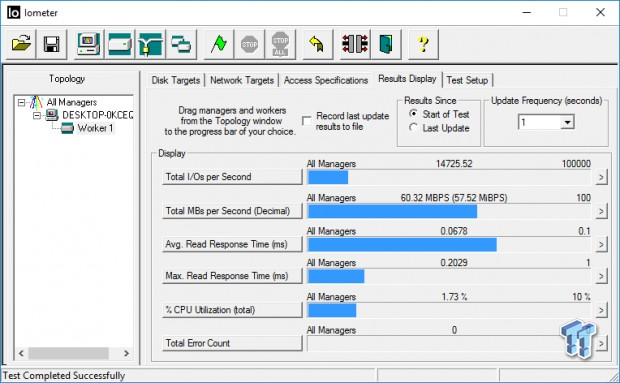Collapse the All Managers tree node
620x383 pixels.
pos(21,103)
